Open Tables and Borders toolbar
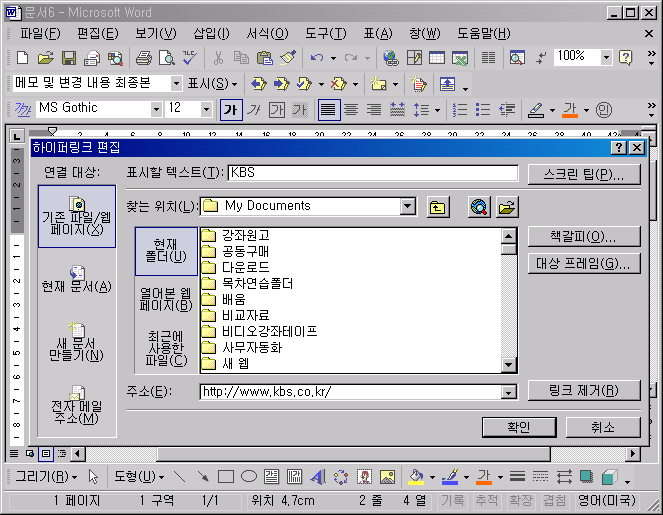Image resolution: width=663 pixels, height=515 pixels. point(414,58)
